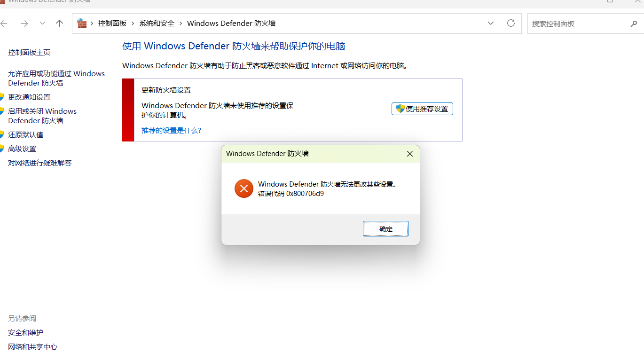Click the forward navigation arrow

(24, 24)
